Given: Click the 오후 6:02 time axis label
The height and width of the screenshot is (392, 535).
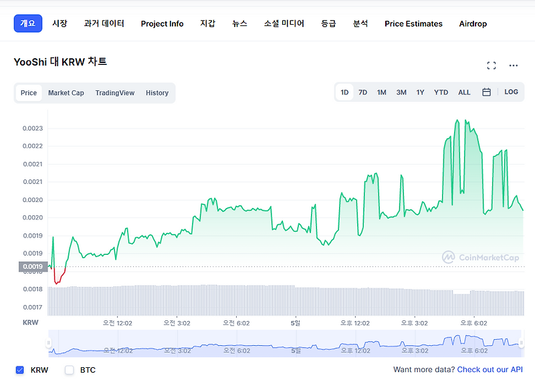Looking at the screenshot, I should point(473,323).
